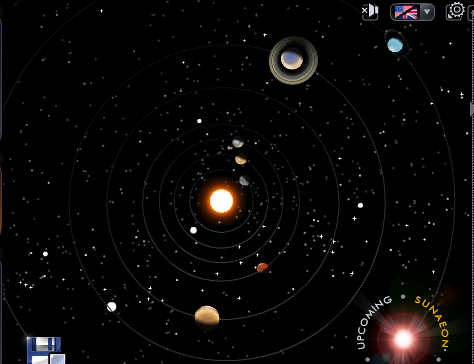The height and width of the screenshot is (364, 474).
Task: Select the blue-white planet Earth
Action: pyautogui.click(x=238, y=142)
